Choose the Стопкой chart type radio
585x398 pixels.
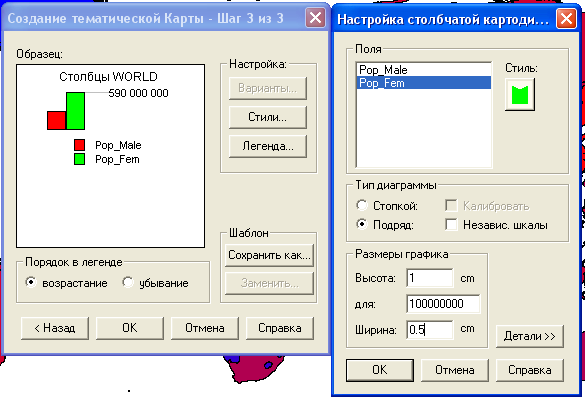pyautogui.click(x=362, y=205)
